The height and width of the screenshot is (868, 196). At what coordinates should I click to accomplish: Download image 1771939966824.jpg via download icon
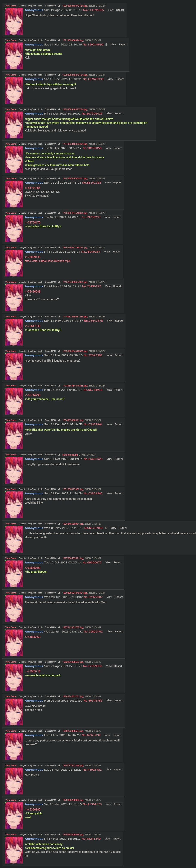pyautogui.click(x=59, y=41)
